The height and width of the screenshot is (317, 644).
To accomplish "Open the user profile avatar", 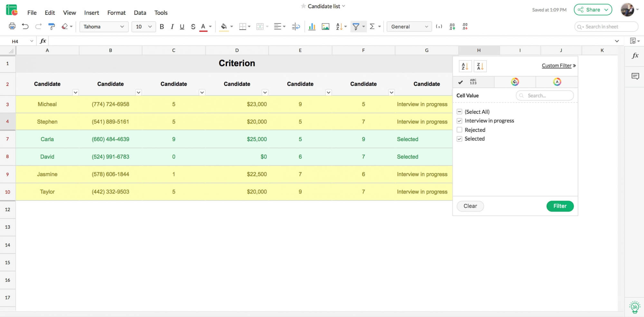I will (627, 10).
